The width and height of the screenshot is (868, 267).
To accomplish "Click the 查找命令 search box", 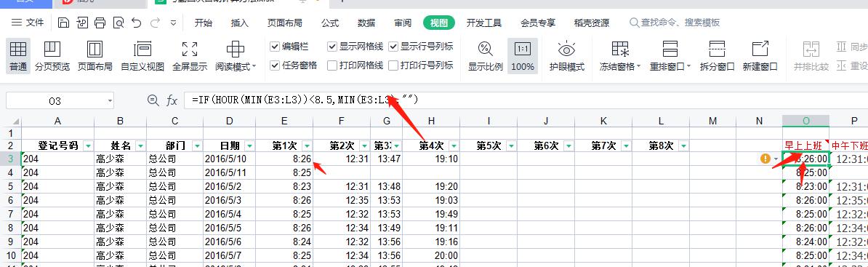I will point(675,23).
